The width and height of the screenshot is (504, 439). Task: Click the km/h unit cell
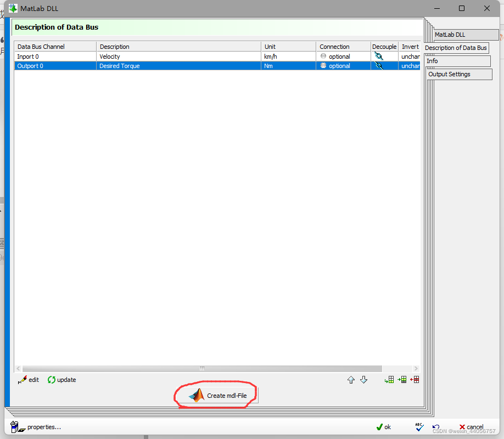click(x=289, y=56)
